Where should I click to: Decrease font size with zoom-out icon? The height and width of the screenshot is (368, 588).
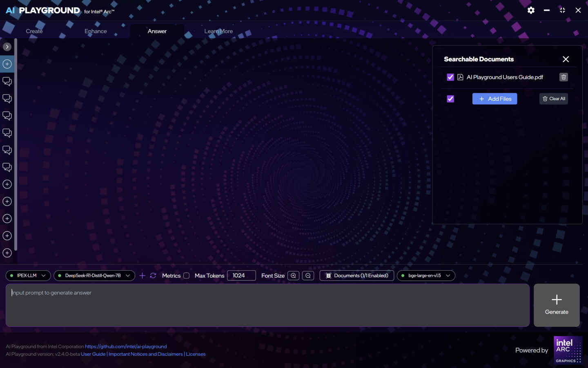[x=308, y=276]
